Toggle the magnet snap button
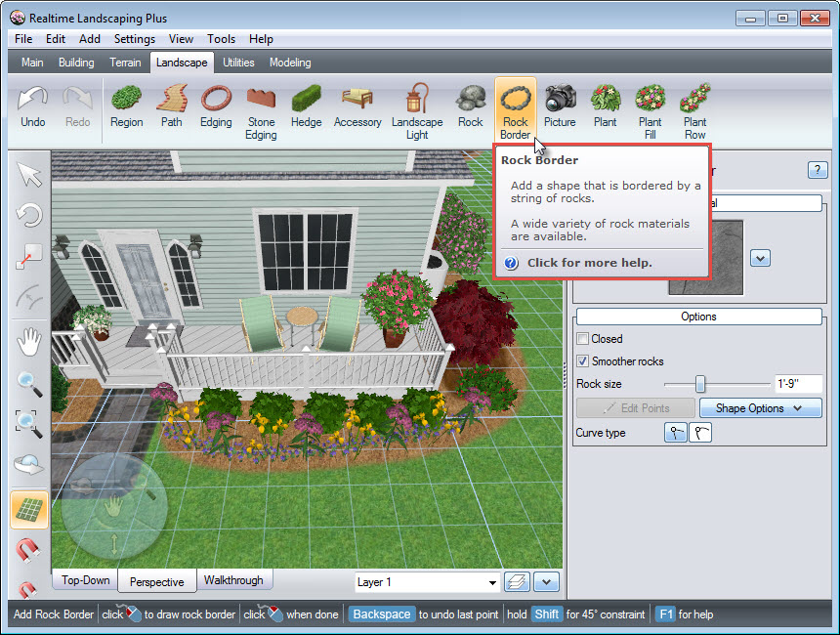Viewport: 840px width, 635px height. click(x=29, y=550)
